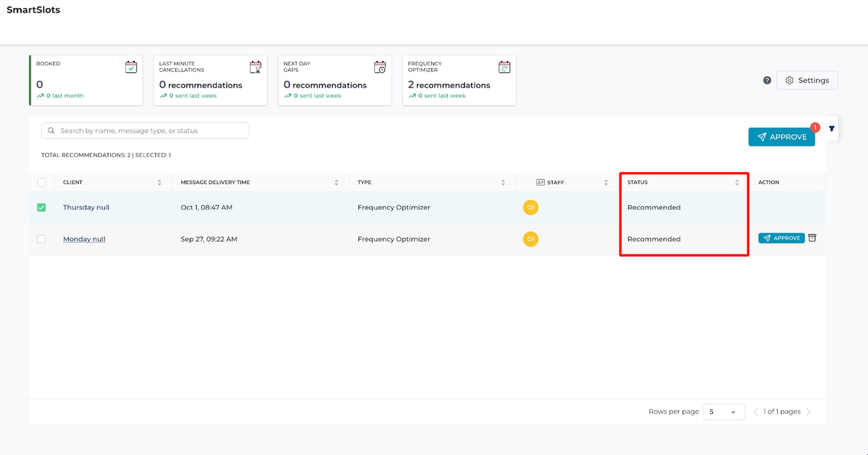The height and width of the screenshot is (455, 868).
Task: Sort by the Client column
Action: point(159,182)
